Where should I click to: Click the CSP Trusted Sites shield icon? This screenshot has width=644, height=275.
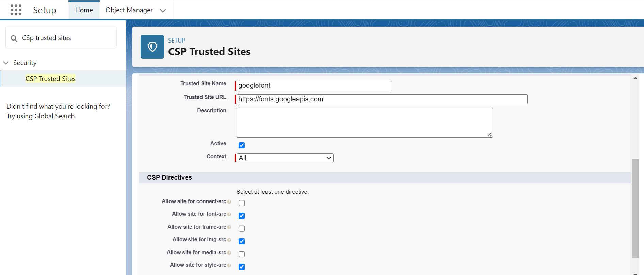(152, 47)
